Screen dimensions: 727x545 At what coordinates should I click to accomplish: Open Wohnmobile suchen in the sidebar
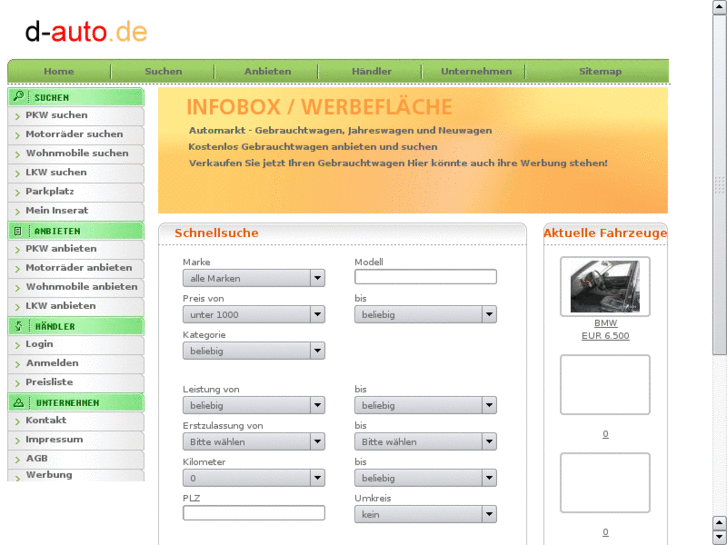coord(76,154)
